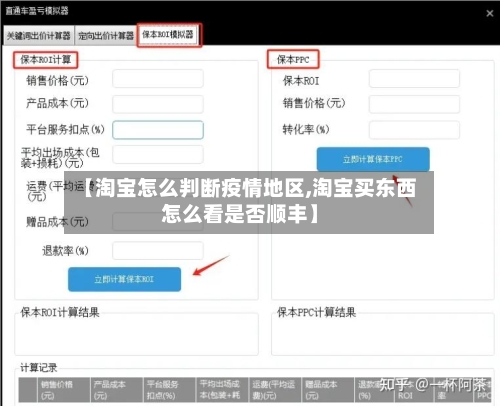Image resolution: width=500 pixels, height=406 pixels.
Task: Select the 保本ROI模拟器 tab
Action: (168, 34)
